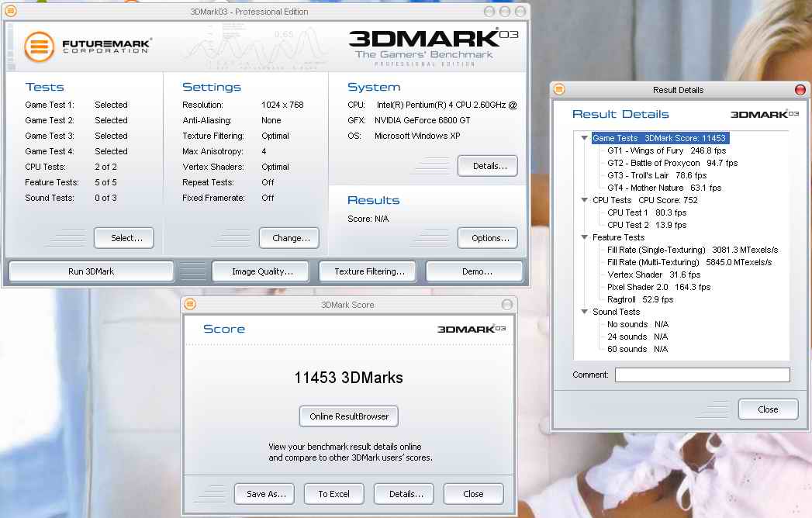Open the Select tests dialog
The image size is (812, 518).
point(124,238)
